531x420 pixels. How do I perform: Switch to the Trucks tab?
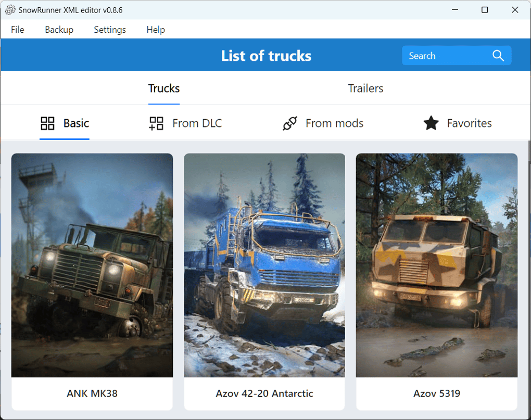point(164,88)
